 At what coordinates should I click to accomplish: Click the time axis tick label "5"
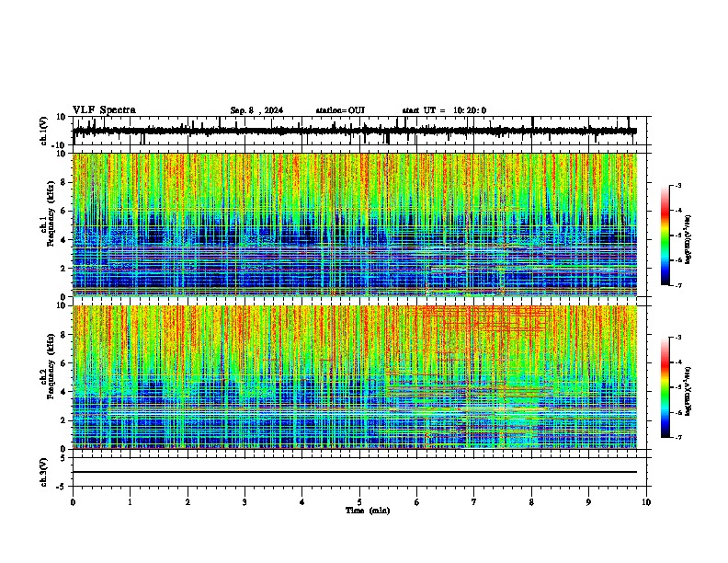(x=359, y=502)
